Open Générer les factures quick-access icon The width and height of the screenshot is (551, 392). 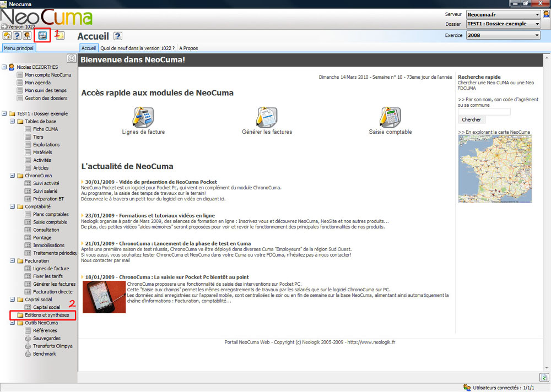[267, 117]
